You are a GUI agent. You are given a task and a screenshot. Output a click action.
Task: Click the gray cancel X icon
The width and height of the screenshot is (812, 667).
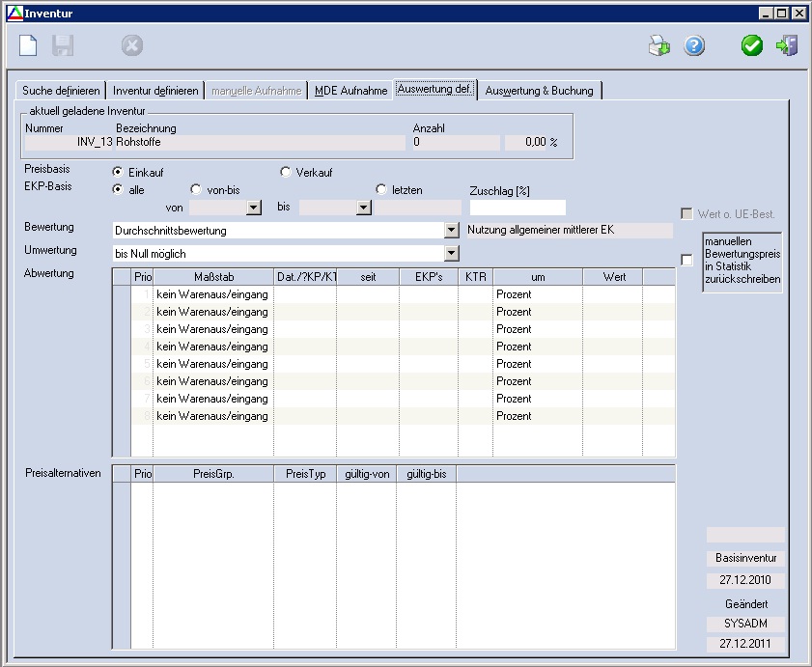132,45
